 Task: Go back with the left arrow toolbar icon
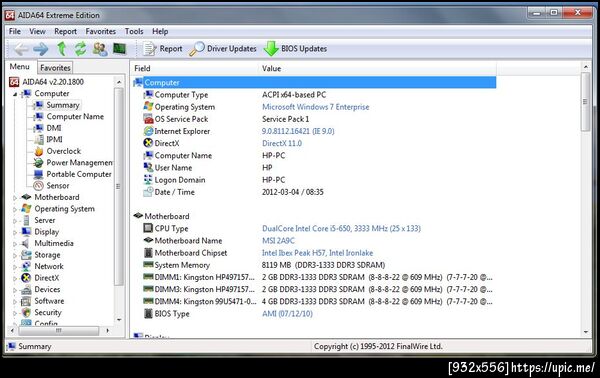(21, 49)
